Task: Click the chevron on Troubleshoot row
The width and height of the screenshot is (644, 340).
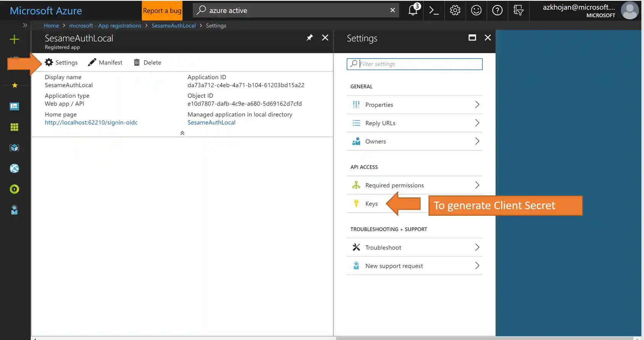Action: [477, 247]
